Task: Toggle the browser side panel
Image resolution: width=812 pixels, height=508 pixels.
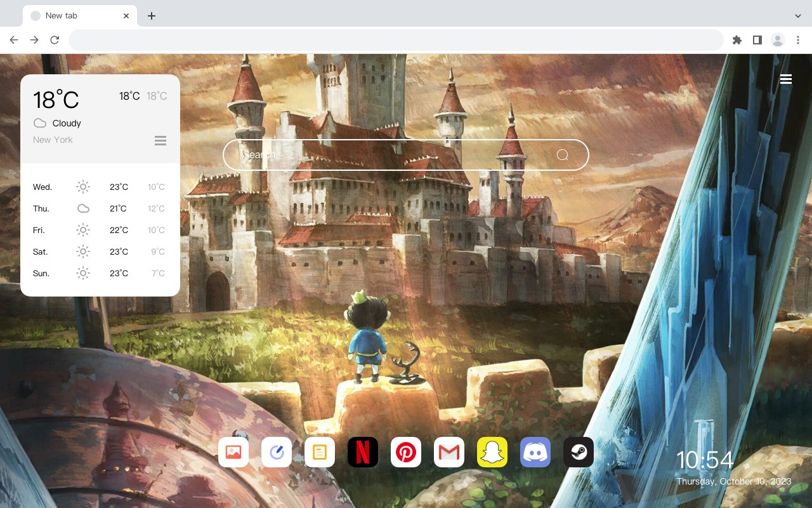Action: (x=757, y=40)
